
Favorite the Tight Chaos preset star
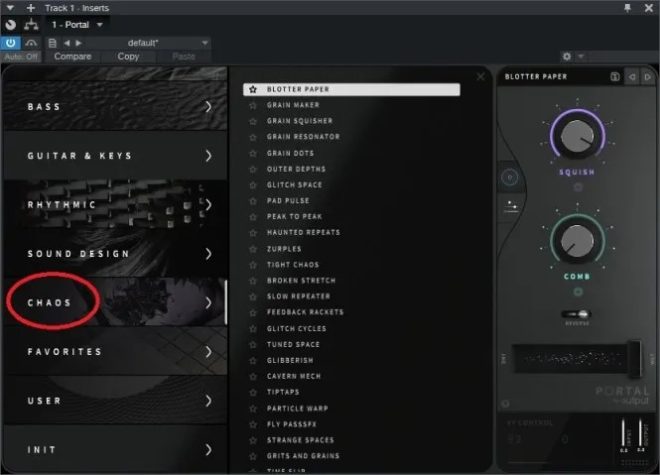point(253,265)
